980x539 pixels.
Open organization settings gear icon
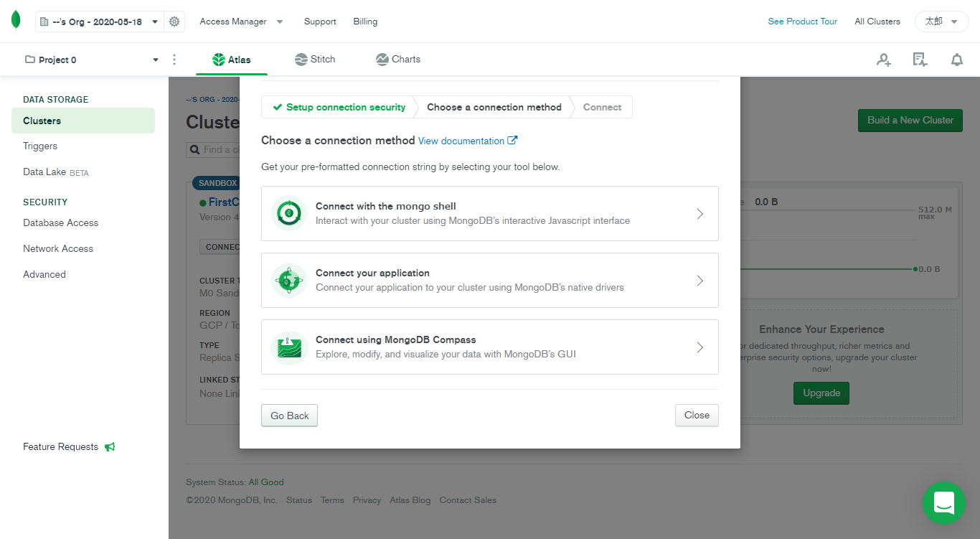(x=174, y=22)
